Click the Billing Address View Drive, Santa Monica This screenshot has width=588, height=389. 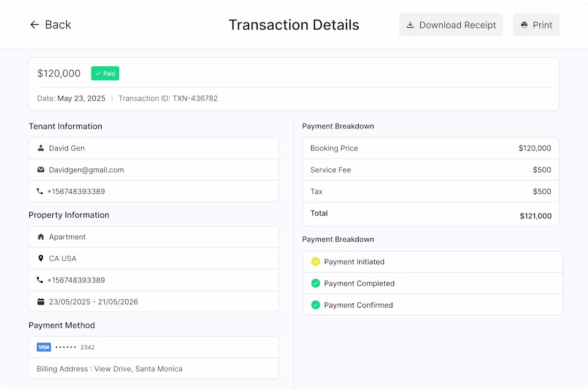pos(110,369)
